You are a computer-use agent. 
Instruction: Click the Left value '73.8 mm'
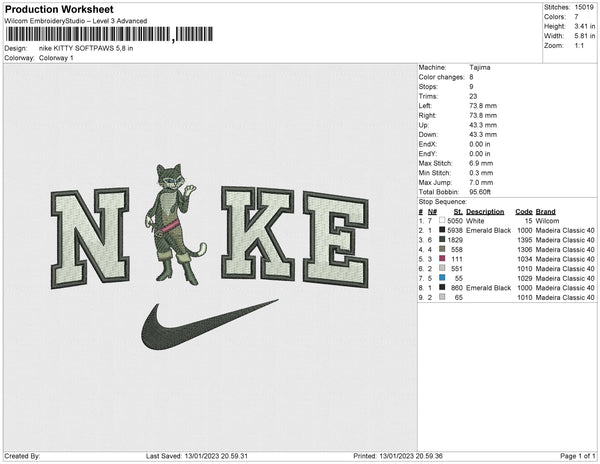[483, 106]
